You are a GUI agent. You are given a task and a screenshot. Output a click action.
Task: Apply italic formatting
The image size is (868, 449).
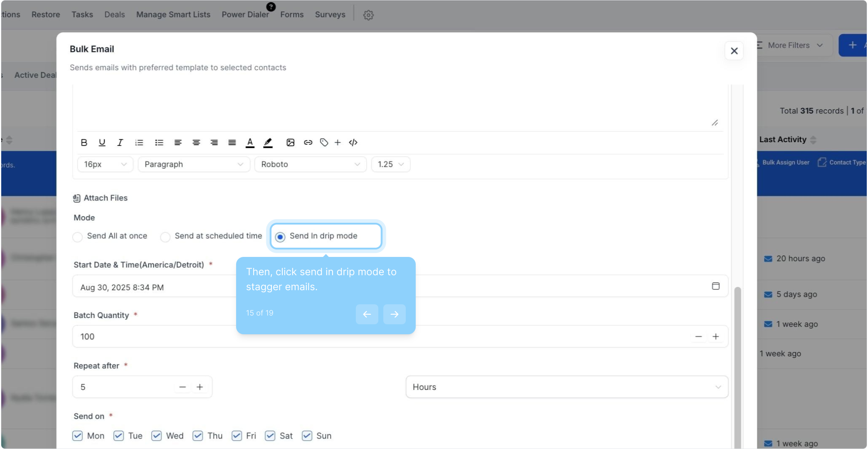[x=120, y=143]
